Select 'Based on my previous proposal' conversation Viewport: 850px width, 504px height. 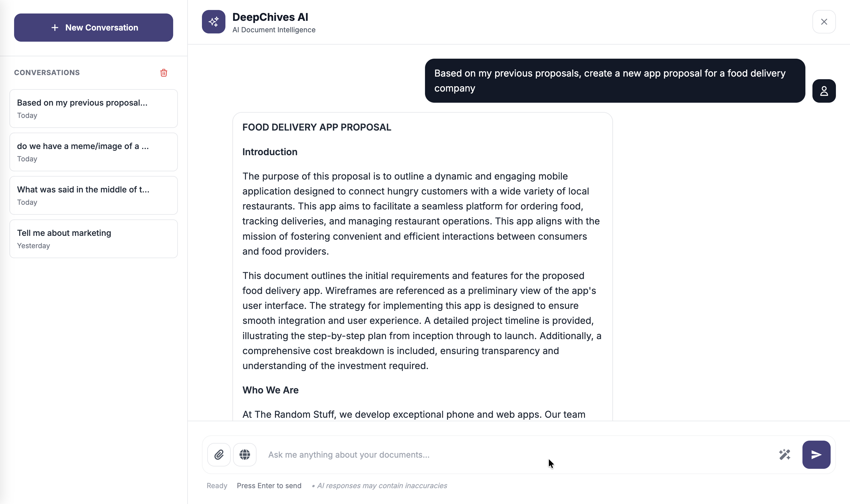coord(93,108)
